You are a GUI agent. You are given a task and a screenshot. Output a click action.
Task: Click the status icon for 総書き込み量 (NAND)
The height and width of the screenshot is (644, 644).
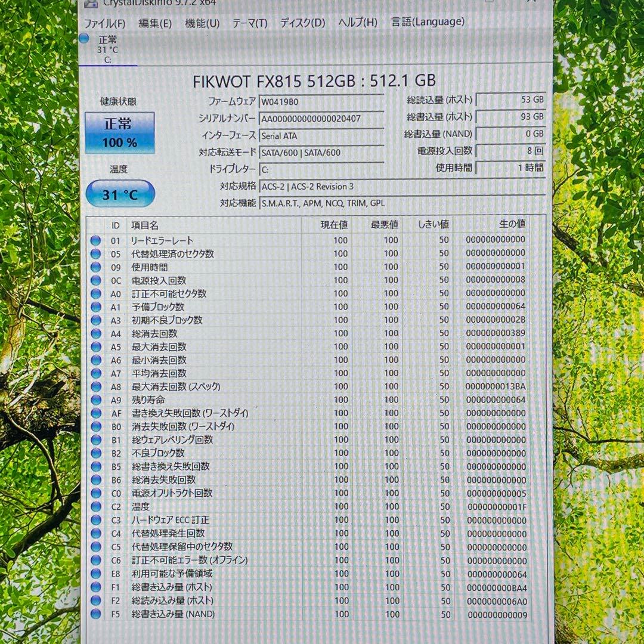pyautogui.click(x=95, y=614)
